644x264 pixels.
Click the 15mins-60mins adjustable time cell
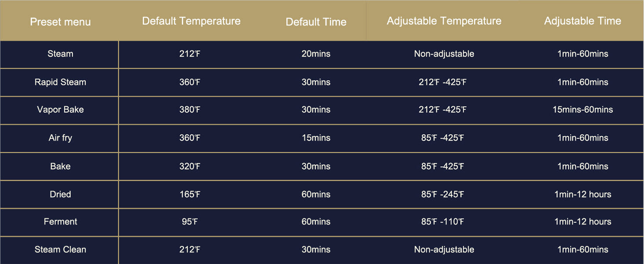(x=582, y=110)
